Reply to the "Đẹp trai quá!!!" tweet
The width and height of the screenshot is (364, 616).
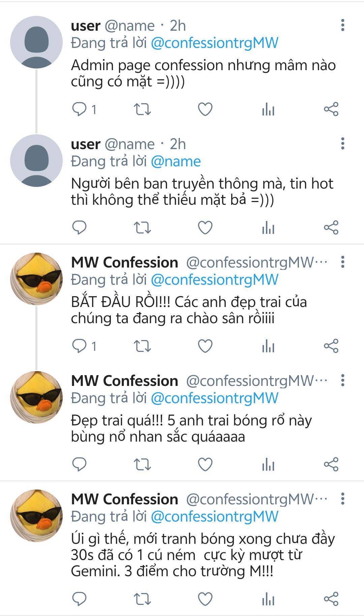click(x=80, y=465)
